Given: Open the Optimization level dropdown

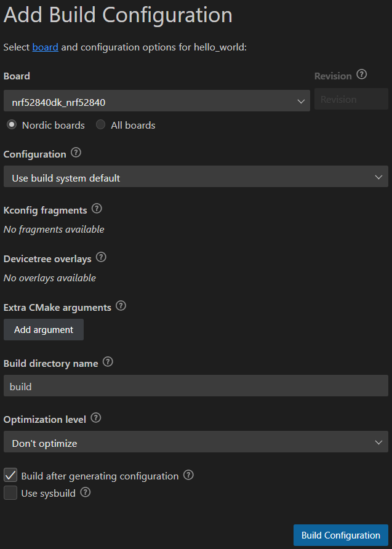Looking at the screenshot, I should (196, 442).
